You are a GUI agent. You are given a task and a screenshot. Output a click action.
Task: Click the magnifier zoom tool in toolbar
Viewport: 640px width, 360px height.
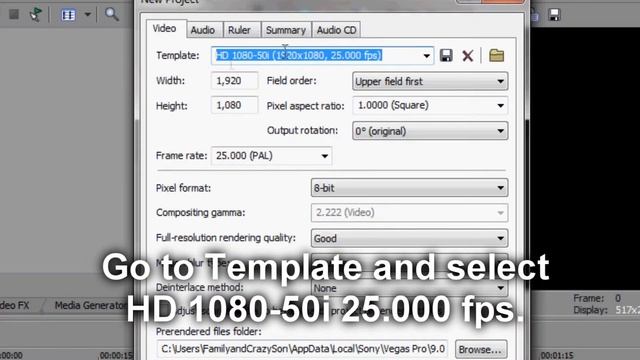111,15
